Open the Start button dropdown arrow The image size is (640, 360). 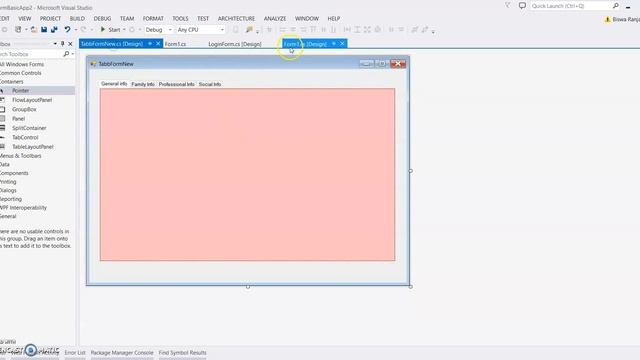point(124,30)
